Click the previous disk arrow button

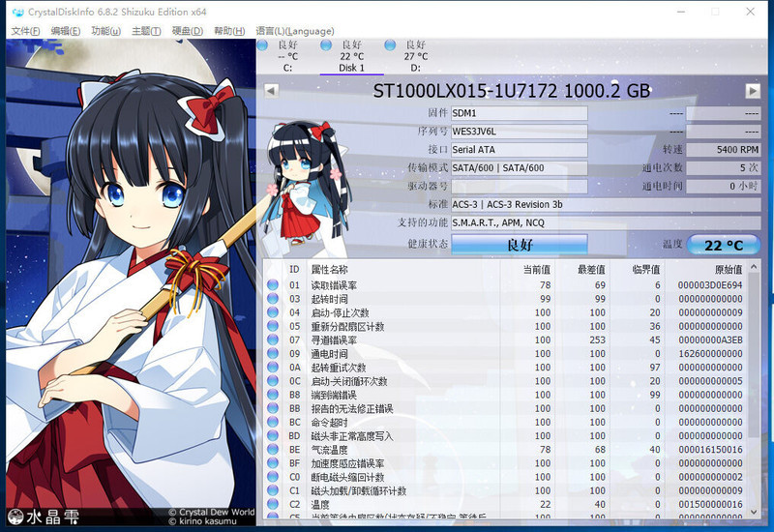[x=271, y=90]
